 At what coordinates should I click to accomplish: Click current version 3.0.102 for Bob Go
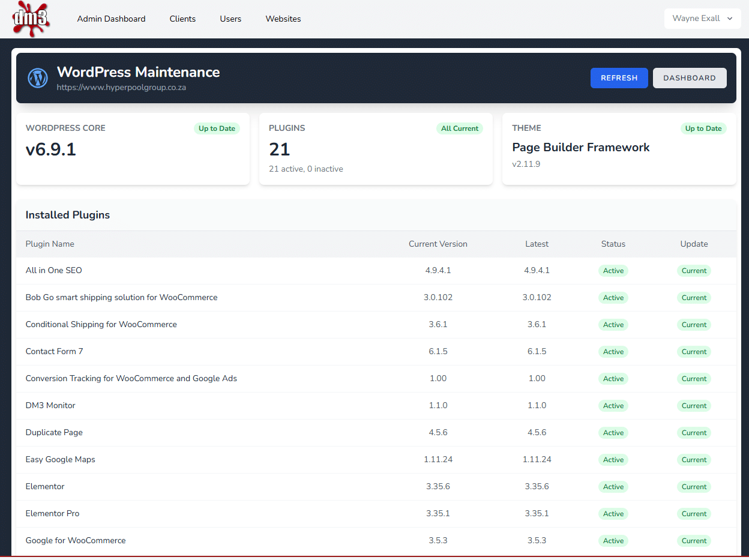tap(438, 298)
